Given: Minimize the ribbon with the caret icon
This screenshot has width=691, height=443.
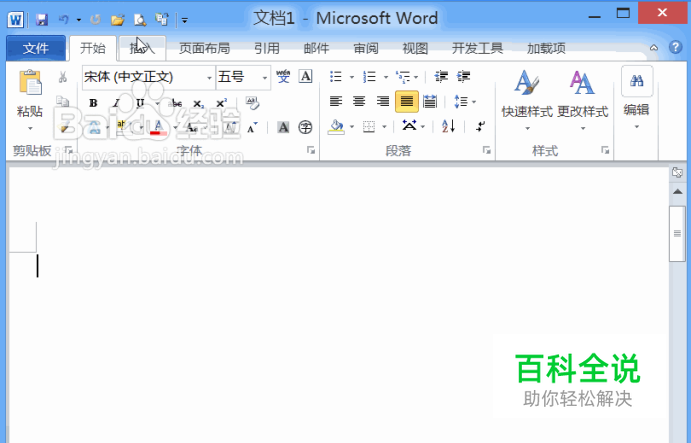Looking at the screenshot, I should [654, 48].
